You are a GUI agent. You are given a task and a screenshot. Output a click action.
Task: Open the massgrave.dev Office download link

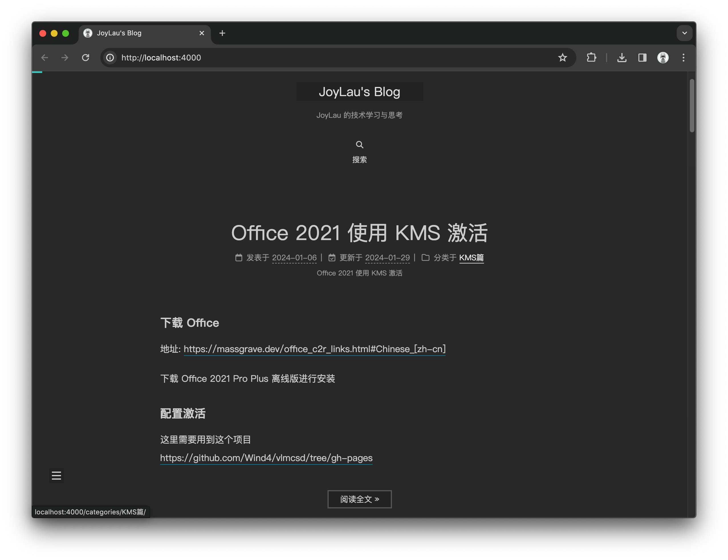pyautogui.click(x=314, y=349)
